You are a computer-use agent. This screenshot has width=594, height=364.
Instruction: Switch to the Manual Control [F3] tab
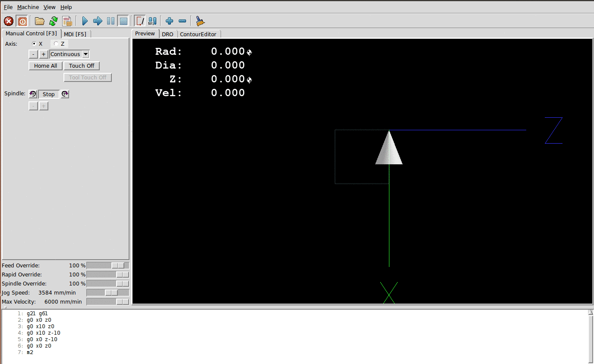tap(32, 33)
